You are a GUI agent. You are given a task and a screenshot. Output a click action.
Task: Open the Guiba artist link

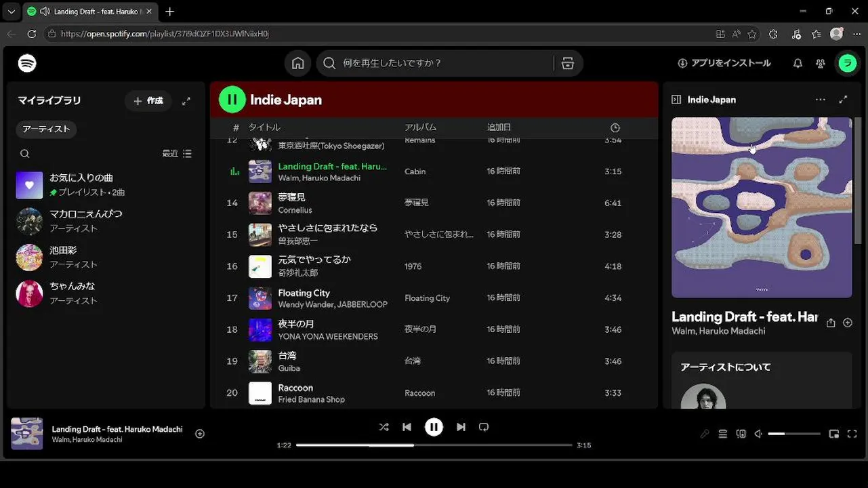pyautogui.click(x=289, y=368)
